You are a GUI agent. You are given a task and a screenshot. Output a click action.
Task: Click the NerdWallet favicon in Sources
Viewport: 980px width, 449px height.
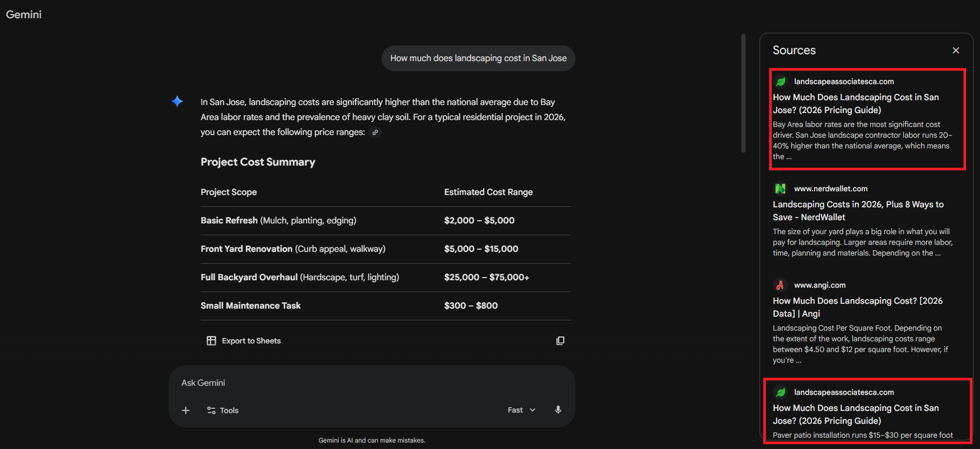(x=780, y=189)
